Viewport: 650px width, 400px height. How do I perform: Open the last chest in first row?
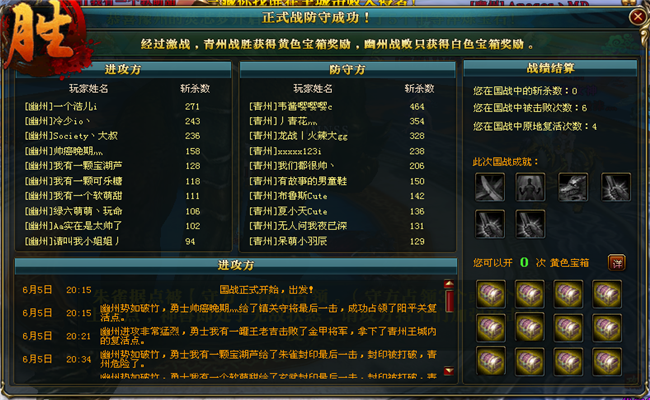606,294
